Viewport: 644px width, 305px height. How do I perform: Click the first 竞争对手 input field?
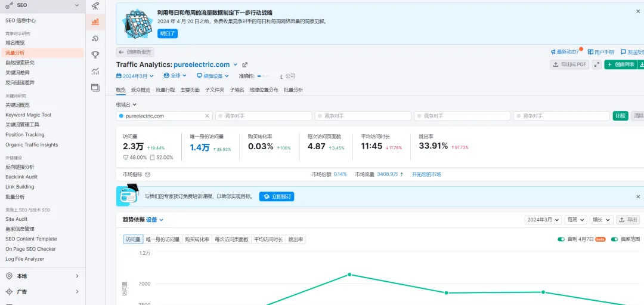[264, 116]
